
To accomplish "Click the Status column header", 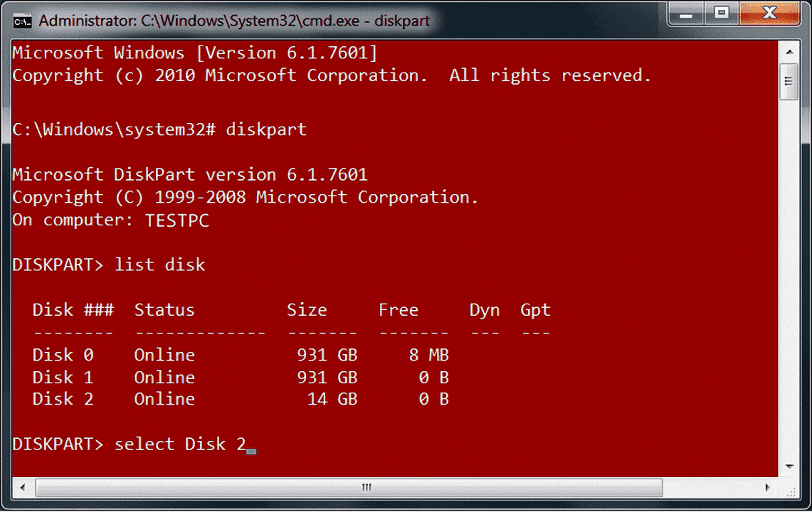I will pyautogui.click(x=164, y=310).
